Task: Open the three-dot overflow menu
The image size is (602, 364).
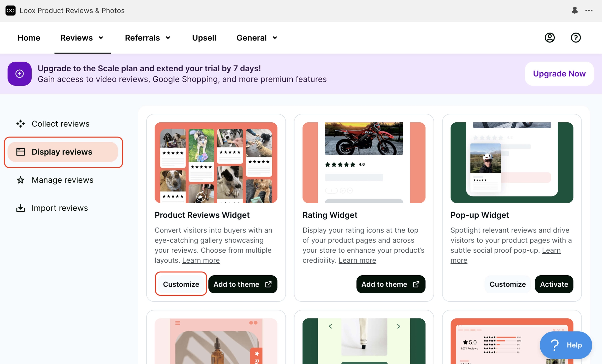Action: 589,10
